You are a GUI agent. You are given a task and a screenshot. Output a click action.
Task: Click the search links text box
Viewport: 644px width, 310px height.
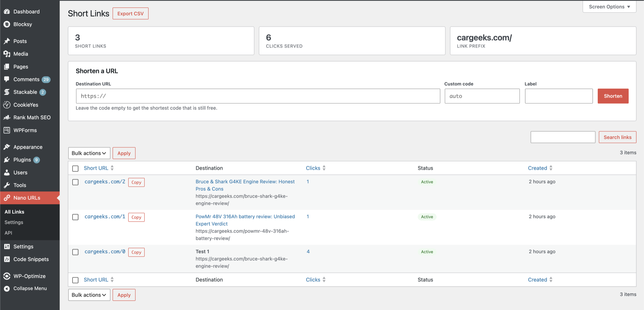pyautogui.click(x=563, y=137)
